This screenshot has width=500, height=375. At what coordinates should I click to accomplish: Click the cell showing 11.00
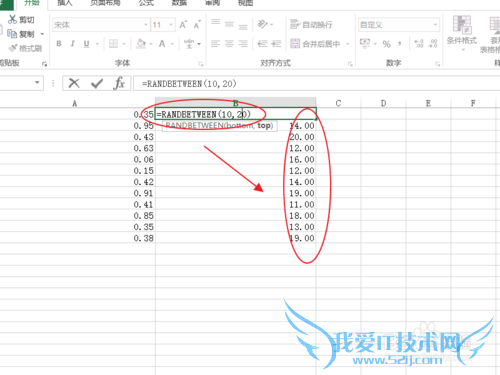click(236, 204)
